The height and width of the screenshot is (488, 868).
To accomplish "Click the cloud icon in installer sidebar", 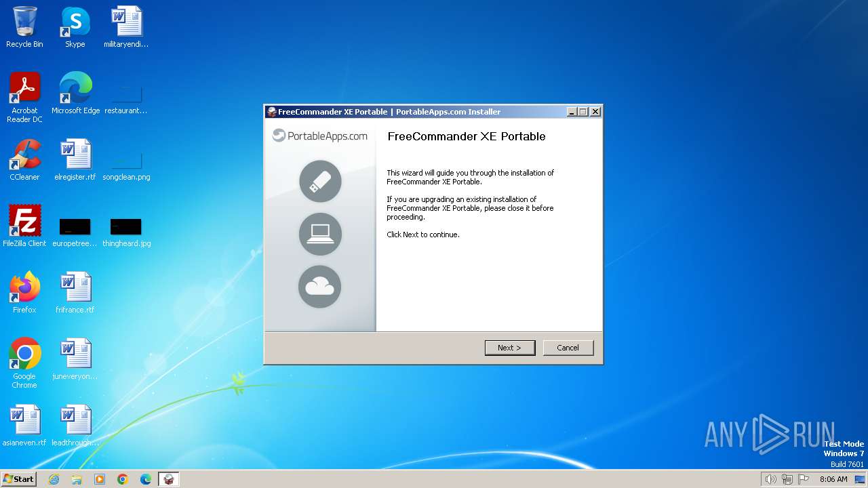I will [x=320, y=287].
